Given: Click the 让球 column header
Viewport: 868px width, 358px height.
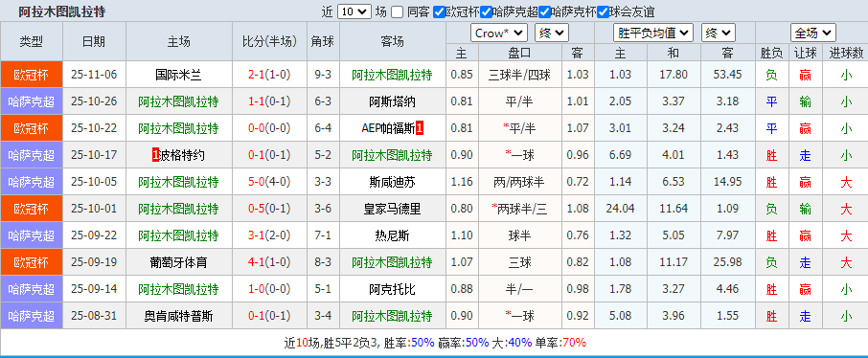Looking at the screenshot, I should point(806,53).
